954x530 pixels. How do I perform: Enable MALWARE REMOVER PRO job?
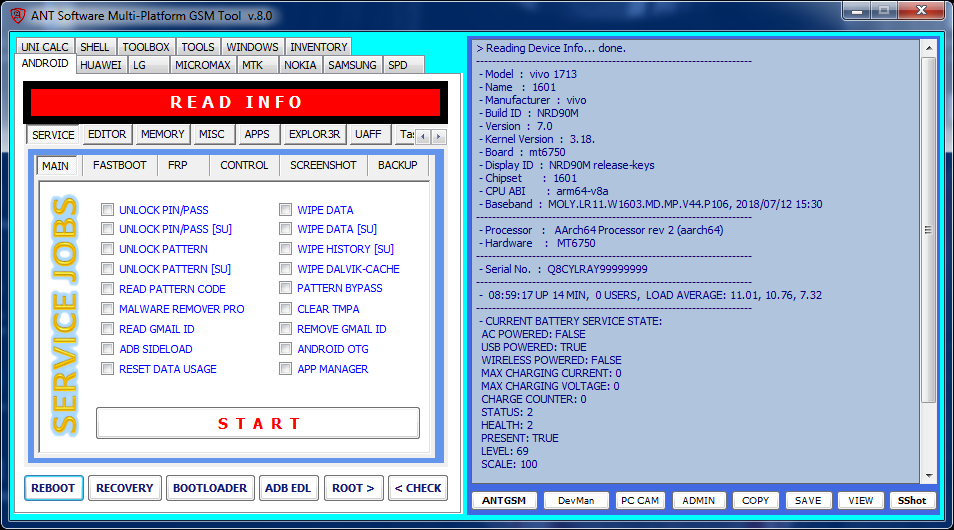point(108,309)
